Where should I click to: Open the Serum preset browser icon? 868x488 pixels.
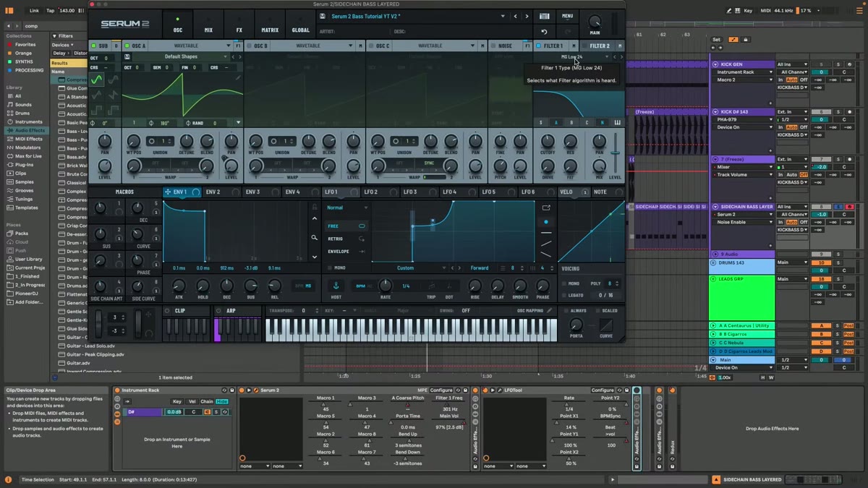coord(544,16)
